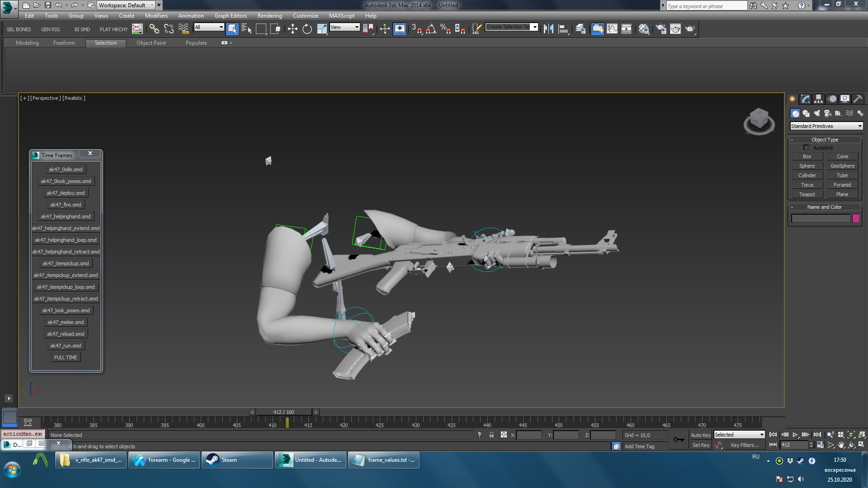Toggle Auto Key animation mode
Viewport: 868px width, 488px height.
[x=700, y=435]
